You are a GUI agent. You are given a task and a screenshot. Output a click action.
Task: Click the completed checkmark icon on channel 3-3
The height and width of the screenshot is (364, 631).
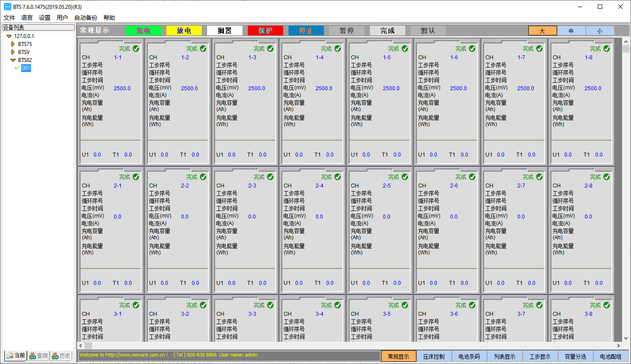pyautogui.click(x=270, y=305)
